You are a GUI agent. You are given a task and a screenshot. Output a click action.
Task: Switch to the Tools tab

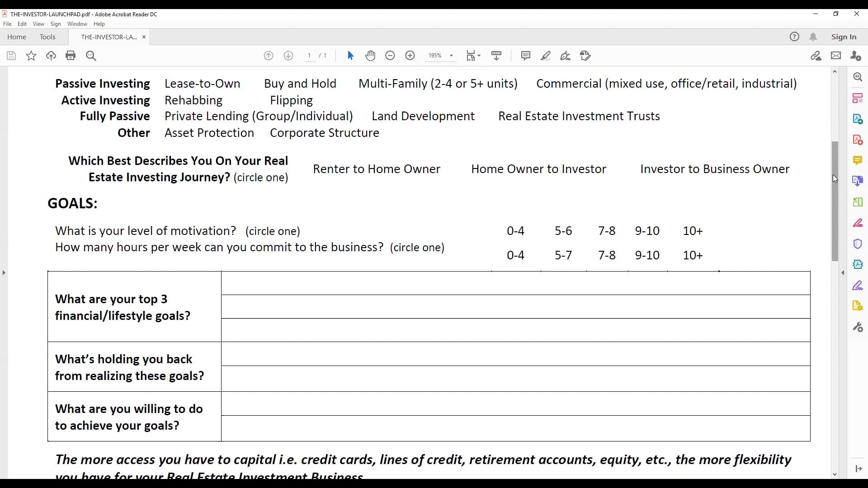(x=47, y=37)
